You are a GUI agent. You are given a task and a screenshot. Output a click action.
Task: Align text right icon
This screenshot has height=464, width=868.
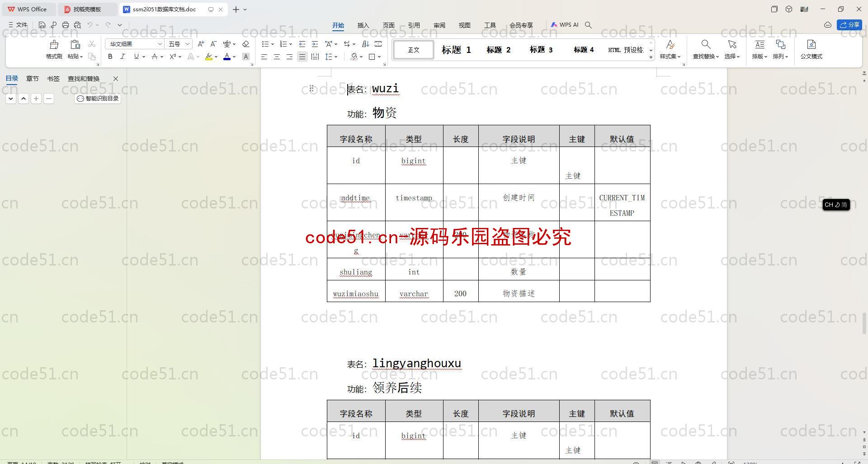[289, 57]
